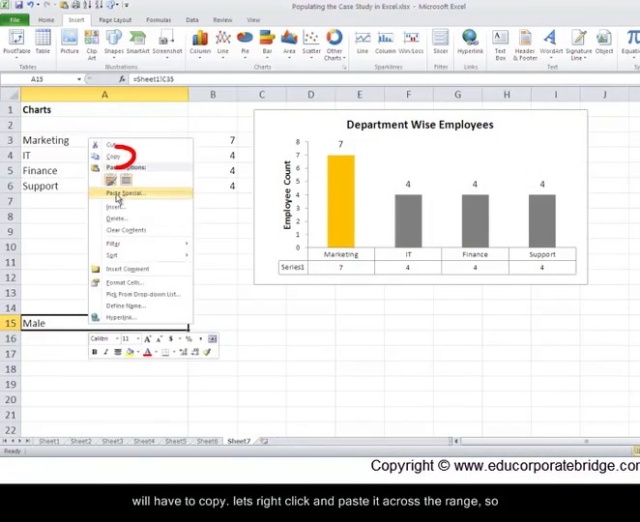
Task: Open the Bar chart dropdown
Action: click(x=267, y=43)
